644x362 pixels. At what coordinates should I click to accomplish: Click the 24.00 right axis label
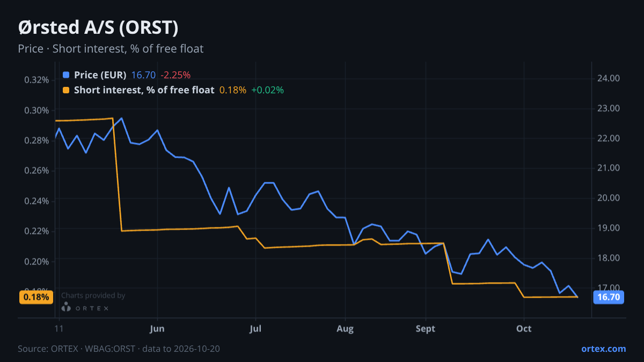pyautogui.click(x=609, y=78)
